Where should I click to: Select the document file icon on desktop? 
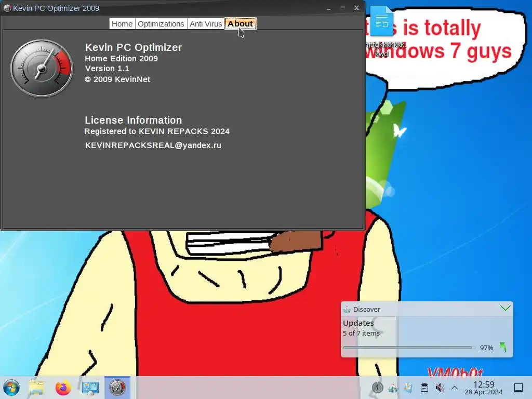point(382,22)
